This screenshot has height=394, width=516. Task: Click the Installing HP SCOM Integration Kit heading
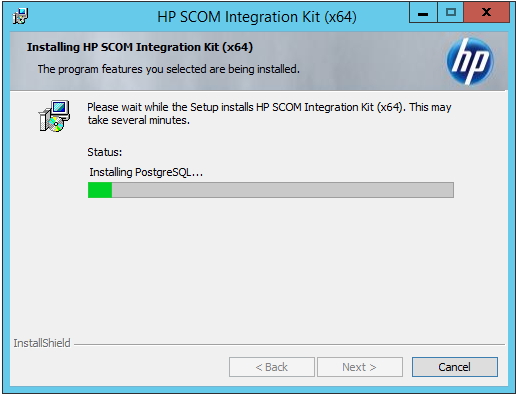140,47
